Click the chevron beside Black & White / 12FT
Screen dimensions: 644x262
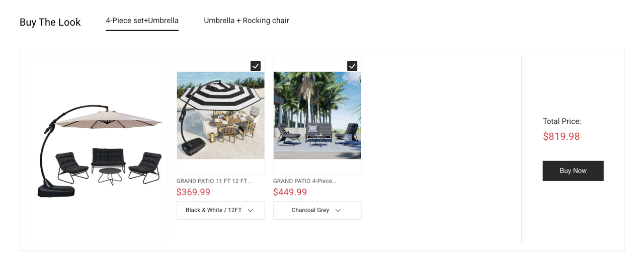[x=251, y=210]
